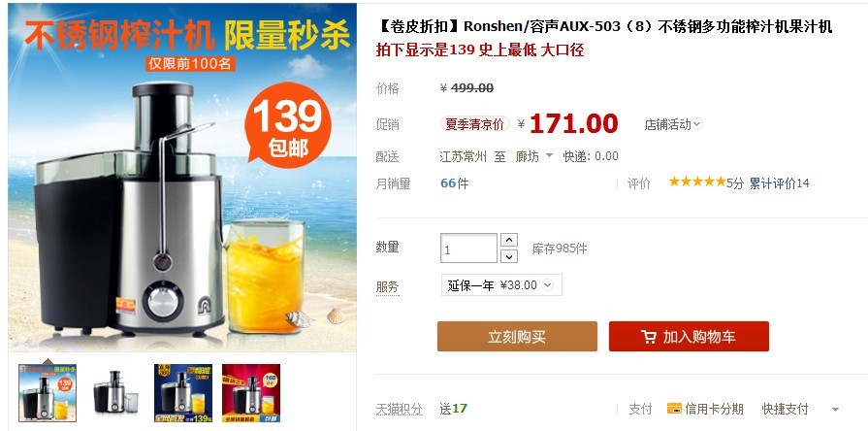The image size is (868, 431).
Task: Click the 加入购物车 add to cart button
Action: 689,336
